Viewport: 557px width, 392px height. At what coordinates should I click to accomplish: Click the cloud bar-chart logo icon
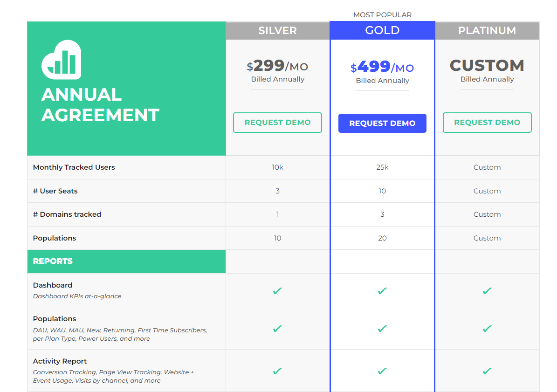[62, 60]
